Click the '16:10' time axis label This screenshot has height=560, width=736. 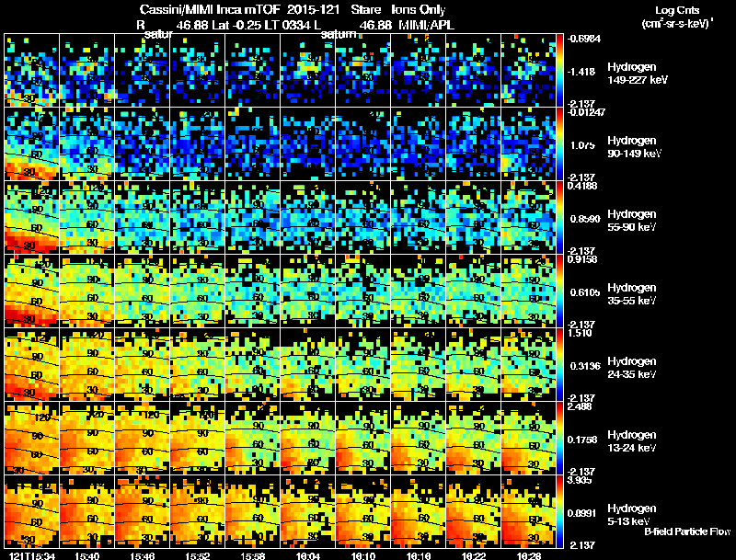tap(362, 556)
